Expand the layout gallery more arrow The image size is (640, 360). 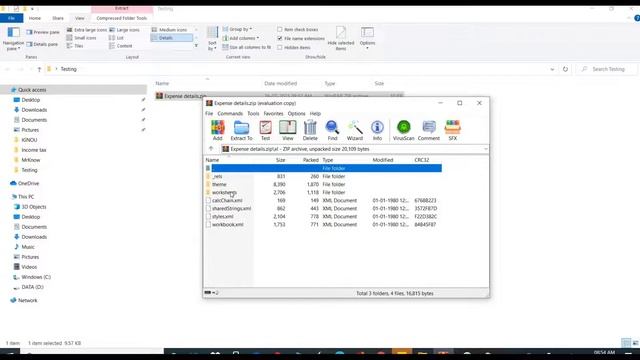[196, 46]
